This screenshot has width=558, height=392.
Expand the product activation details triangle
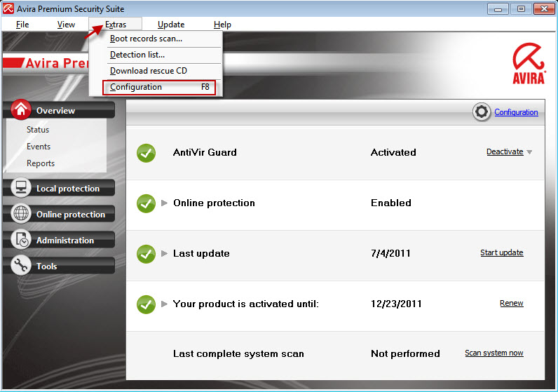pos(164,304)
